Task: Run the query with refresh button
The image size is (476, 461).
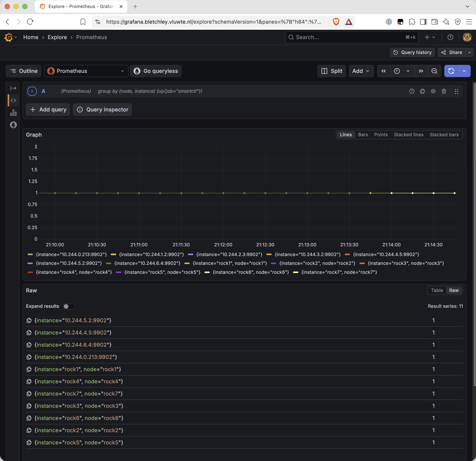Action: click(451, 71)
